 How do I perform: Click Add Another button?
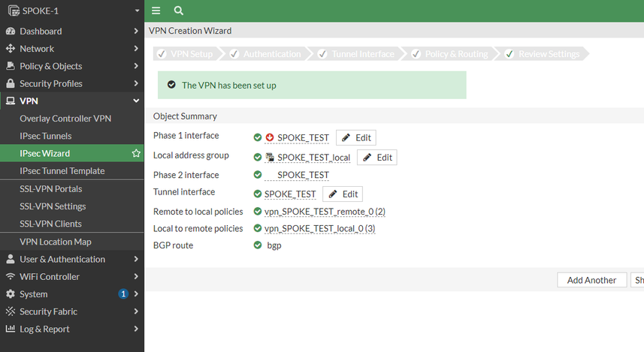591,280
